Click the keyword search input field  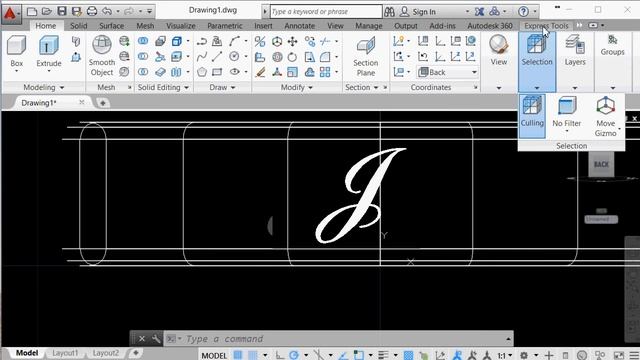point(326,11)
